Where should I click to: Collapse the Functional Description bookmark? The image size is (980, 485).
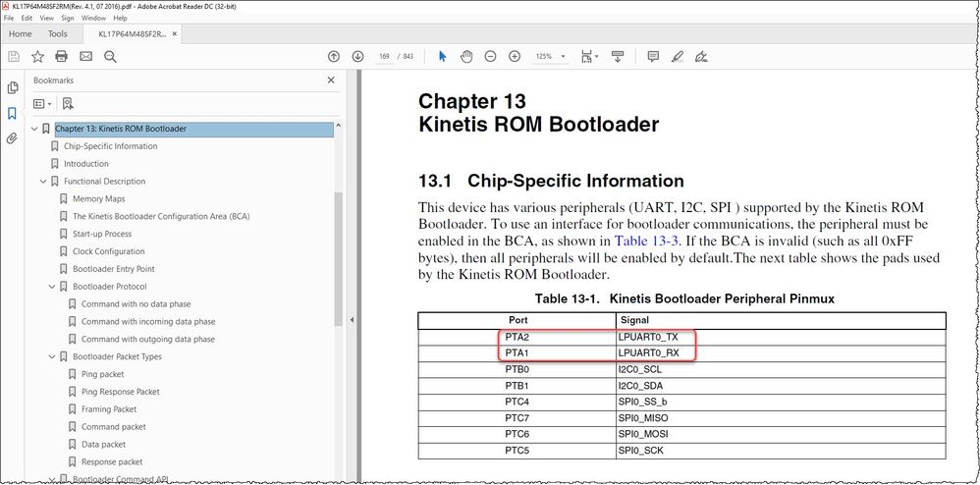coord(43,182)
